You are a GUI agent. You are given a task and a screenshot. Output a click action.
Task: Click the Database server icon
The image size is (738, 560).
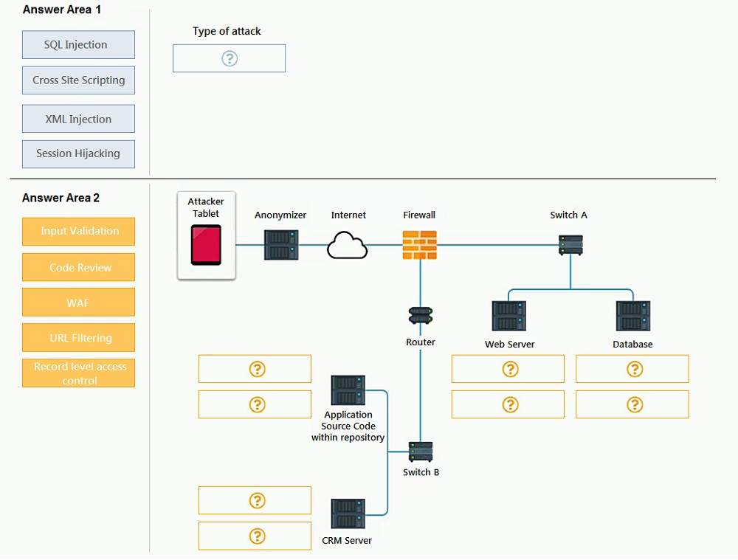pyautogui.click(x=633, y=316)
